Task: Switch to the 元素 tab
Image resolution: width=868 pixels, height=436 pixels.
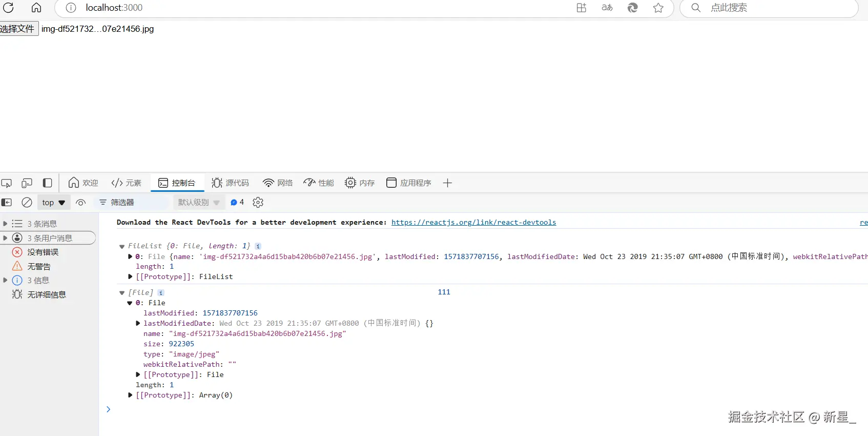Action: tap(126, 183)
